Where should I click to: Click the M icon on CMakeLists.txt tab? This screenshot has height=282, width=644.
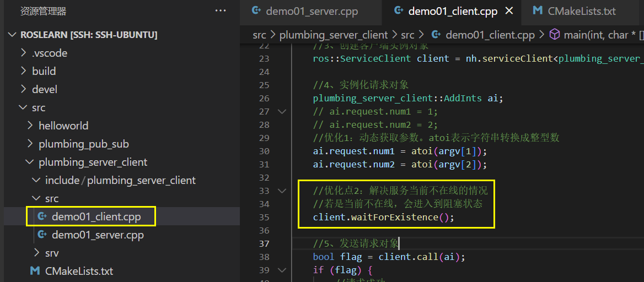(537, 11)
